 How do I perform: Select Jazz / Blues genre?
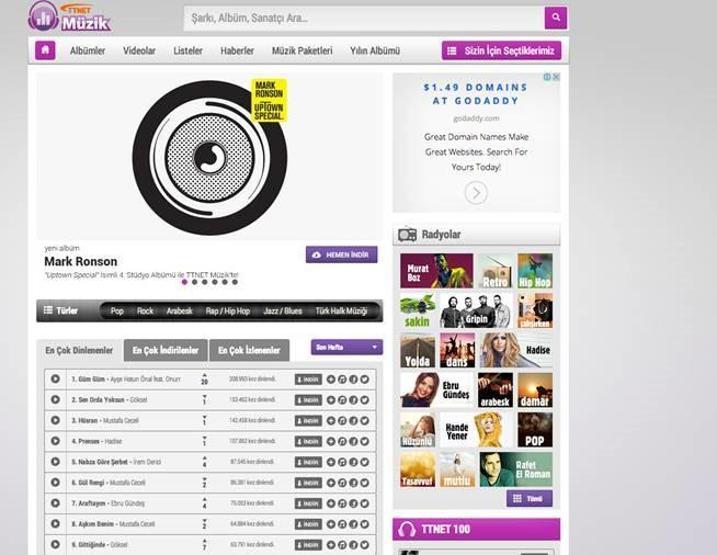click(283, 311)
